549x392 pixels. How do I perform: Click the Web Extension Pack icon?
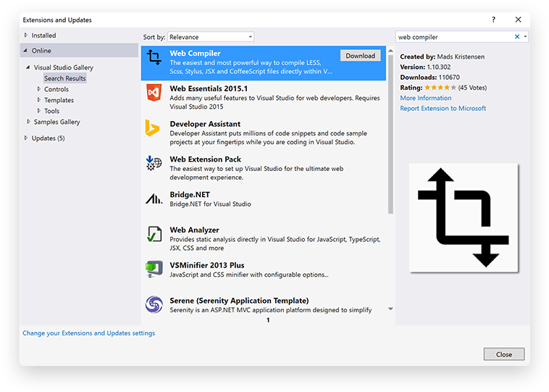click(x=154, y=163)
